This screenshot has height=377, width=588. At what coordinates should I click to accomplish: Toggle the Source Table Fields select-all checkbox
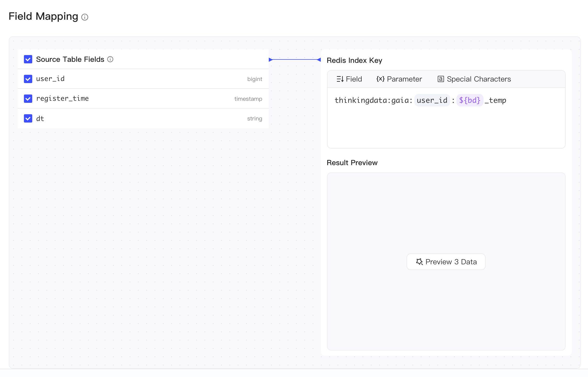click(28, 59)
